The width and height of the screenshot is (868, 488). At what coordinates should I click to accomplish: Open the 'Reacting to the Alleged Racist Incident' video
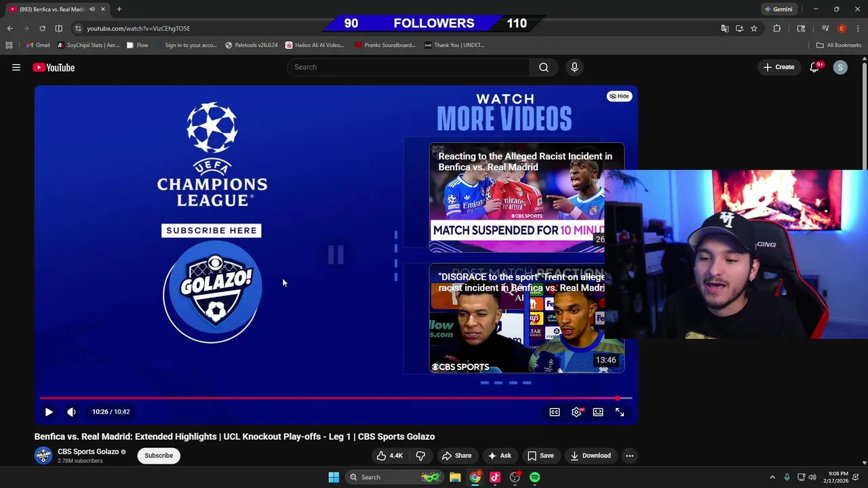[526, 197]
